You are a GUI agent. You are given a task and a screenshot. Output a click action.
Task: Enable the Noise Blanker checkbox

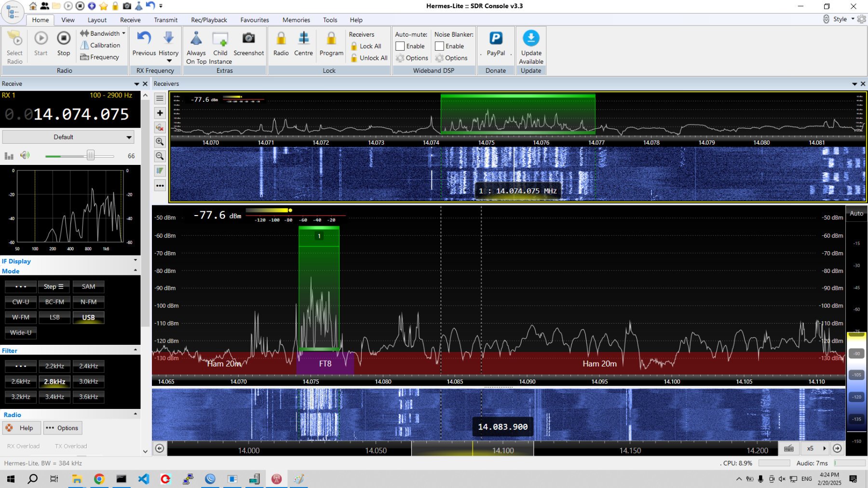click(x=439, y=46)
